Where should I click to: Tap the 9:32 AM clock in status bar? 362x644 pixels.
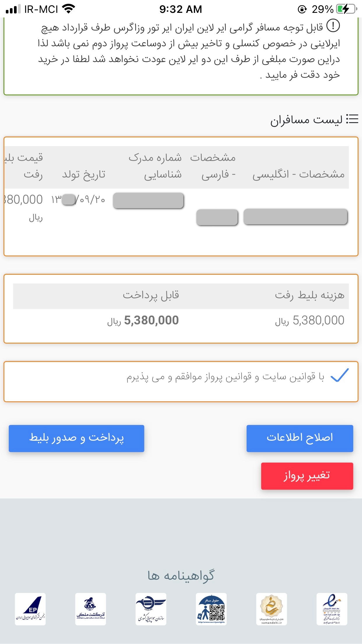(180, 9)
